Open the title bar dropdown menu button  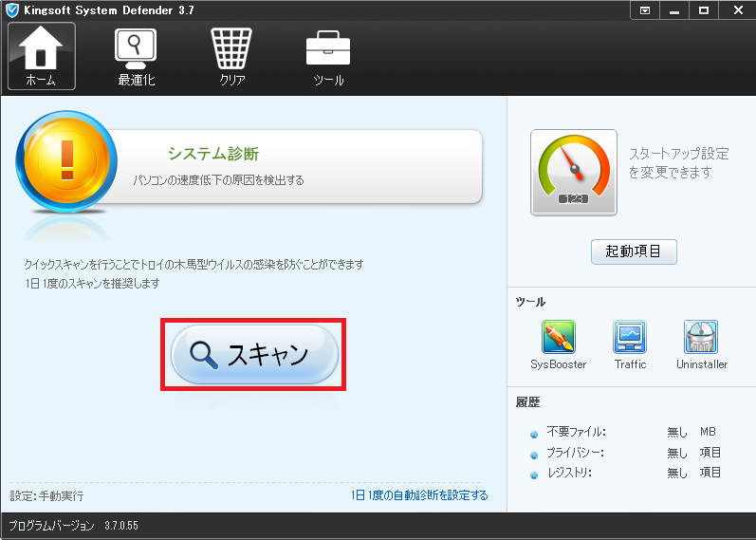(645, 10)
